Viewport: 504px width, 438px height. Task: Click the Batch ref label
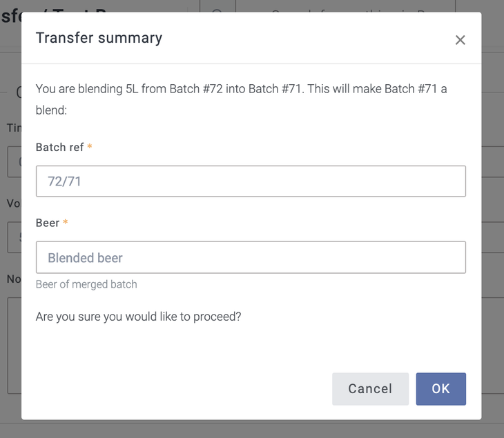(59, 148)
